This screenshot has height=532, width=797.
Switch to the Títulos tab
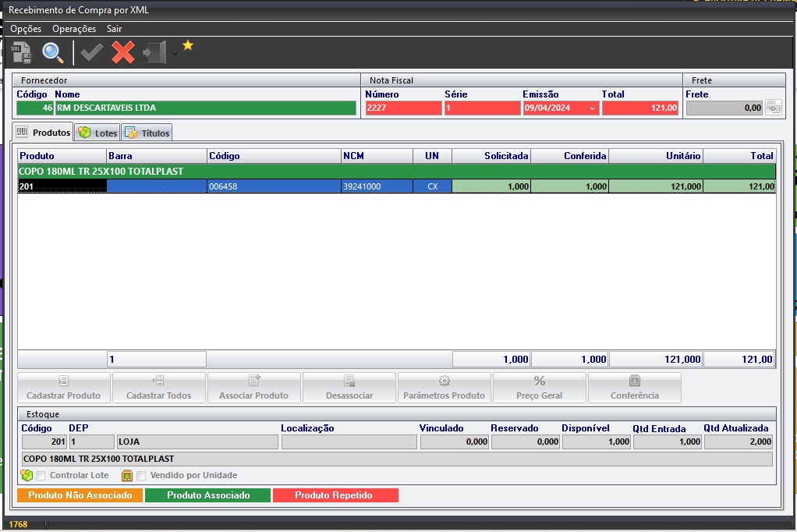click(x=147, y=133)
